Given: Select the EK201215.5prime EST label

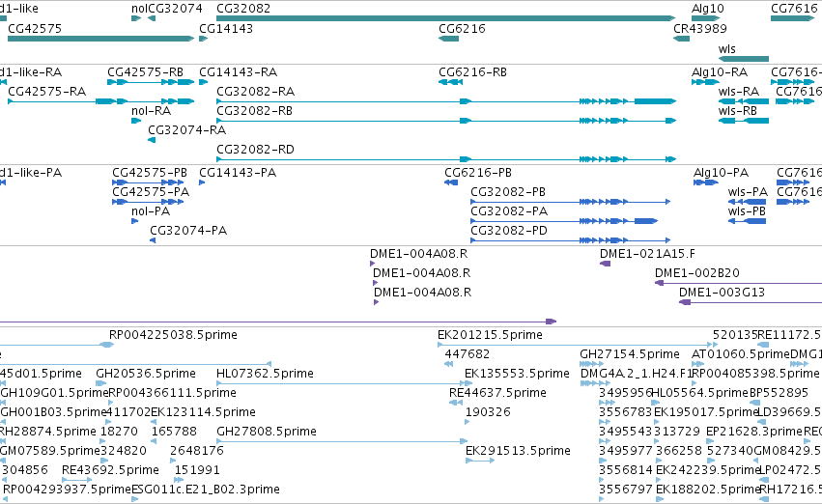Looking at the screenshot, I should coord(490,335).
